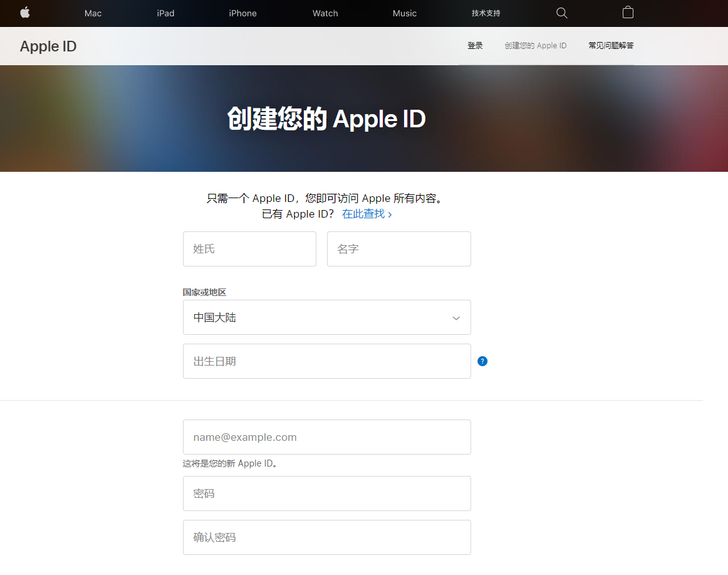Viewport: 728px width, 575px height.
Task: Open the 技术支持 menu item
Action: pyautogui.click(x=486, y=13)
